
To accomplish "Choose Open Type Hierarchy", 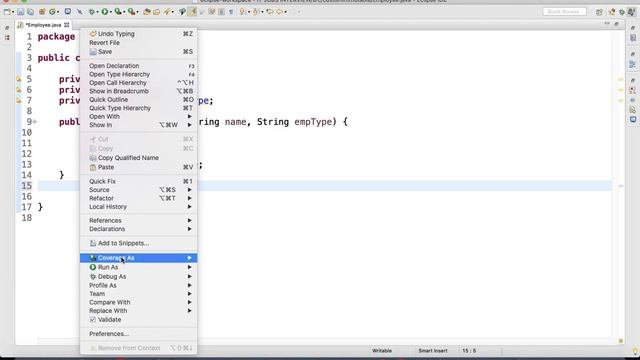I will click(139, 74).
